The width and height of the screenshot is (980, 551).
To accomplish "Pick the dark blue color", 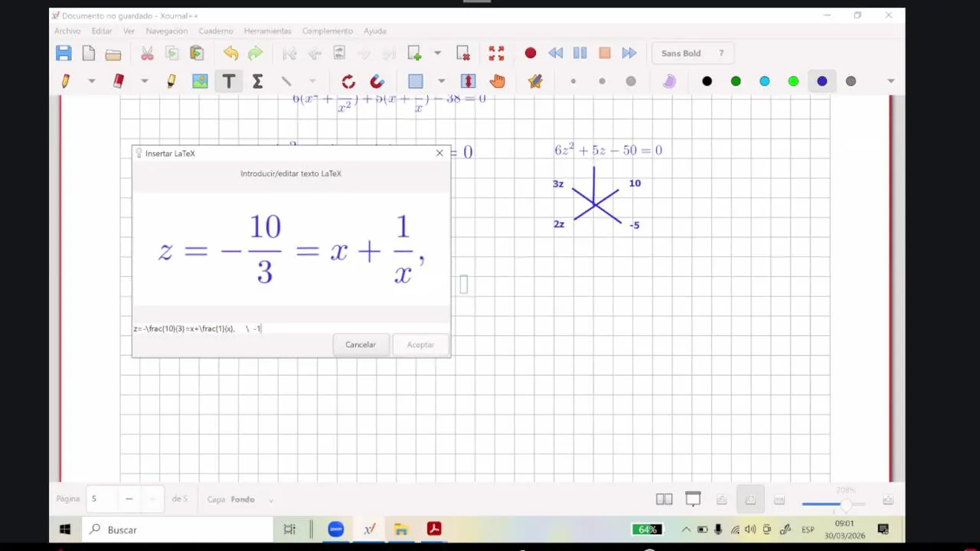I will pyautogui.click(x=822, y=81).
